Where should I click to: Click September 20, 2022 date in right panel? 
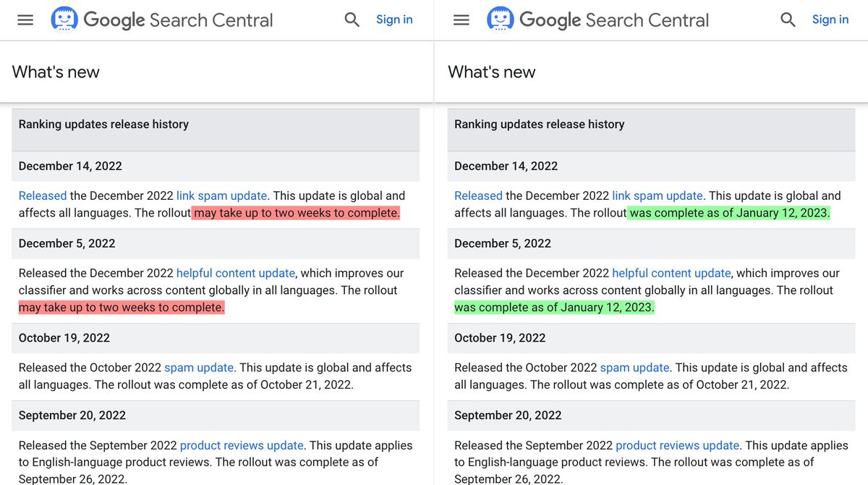[509, 416]
